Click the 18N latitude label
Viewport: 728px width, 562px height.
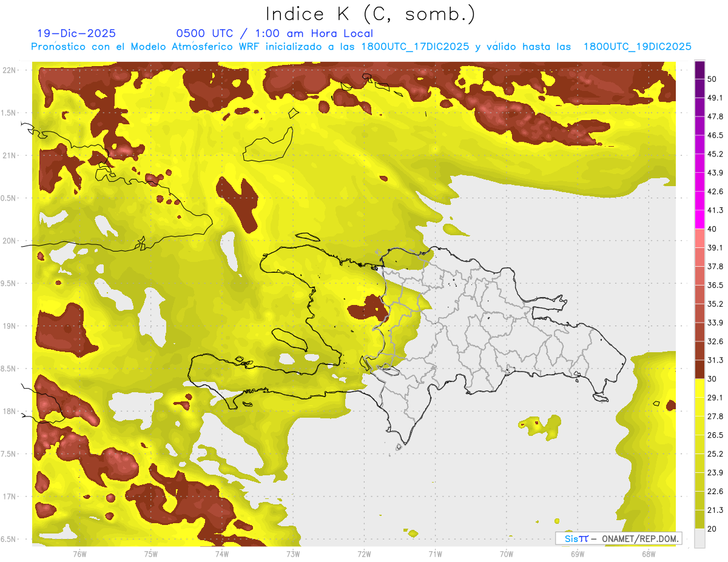click(x=10, y=411)
